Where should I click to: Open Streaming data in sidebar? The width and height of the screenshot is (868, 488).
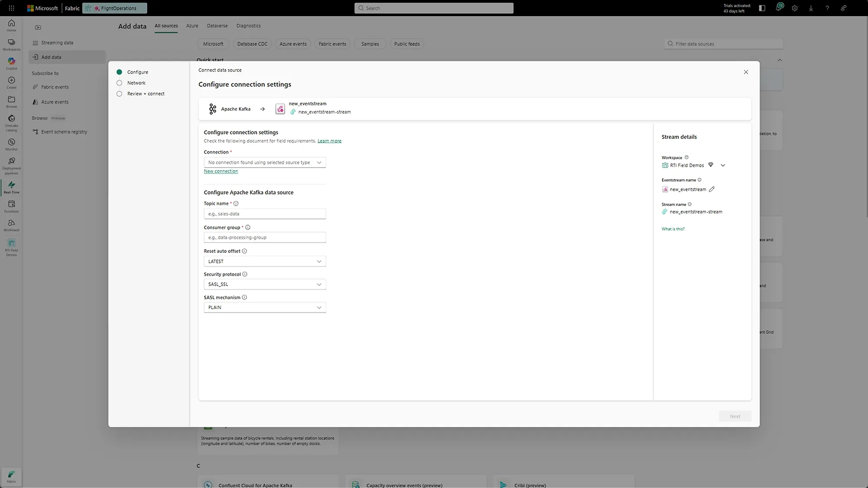point(67,43)
